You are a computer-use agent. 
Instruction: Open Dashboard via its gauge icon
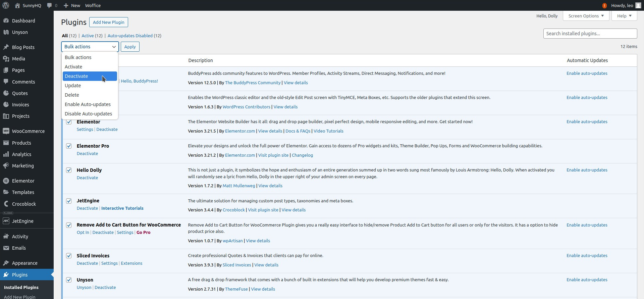pyautogui.click(x=6, y=20)
